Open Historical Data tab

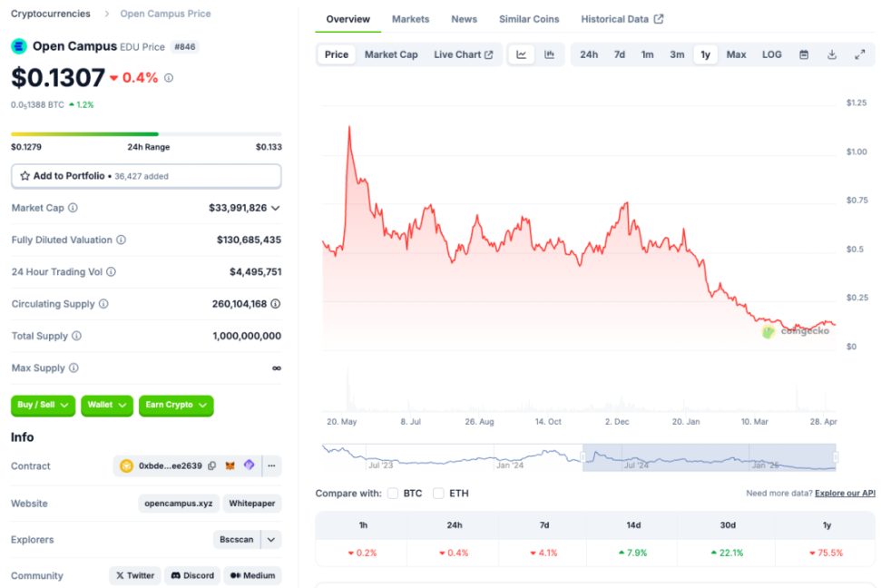point(622,19)
